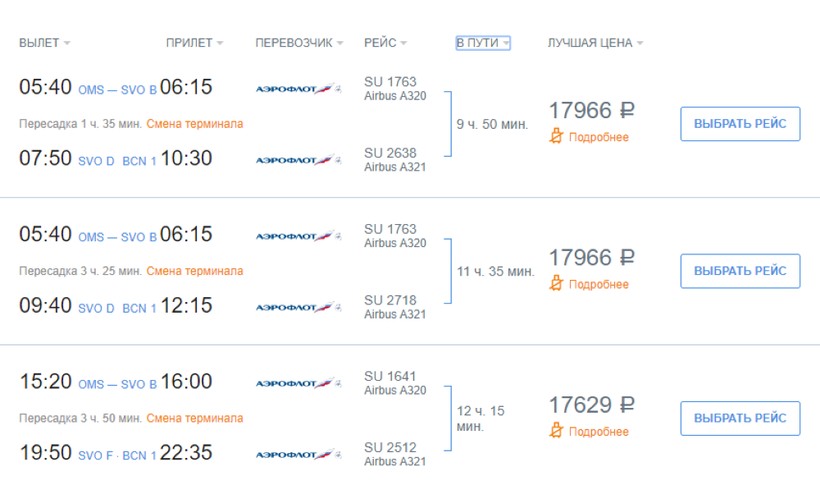Select the 9 ч. 50 мин. flight
This screenshot has height=485, width=820.
(x=740, y=124)
